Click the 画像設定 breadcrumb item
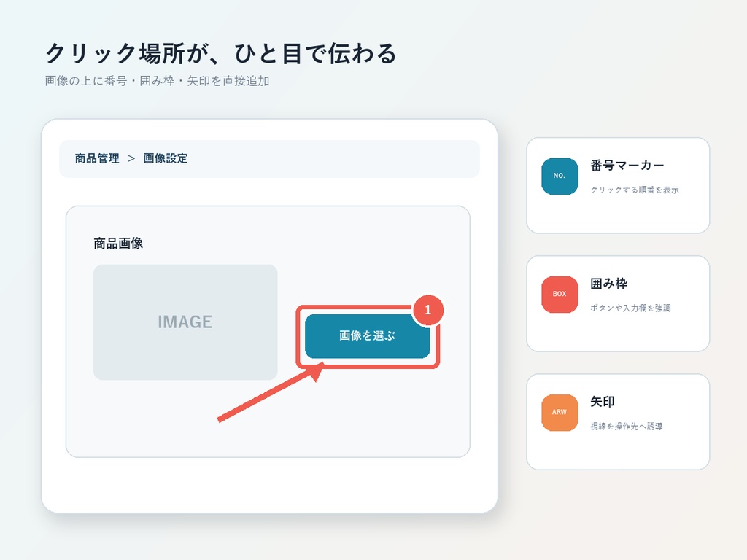 click(x=166, y=158)
